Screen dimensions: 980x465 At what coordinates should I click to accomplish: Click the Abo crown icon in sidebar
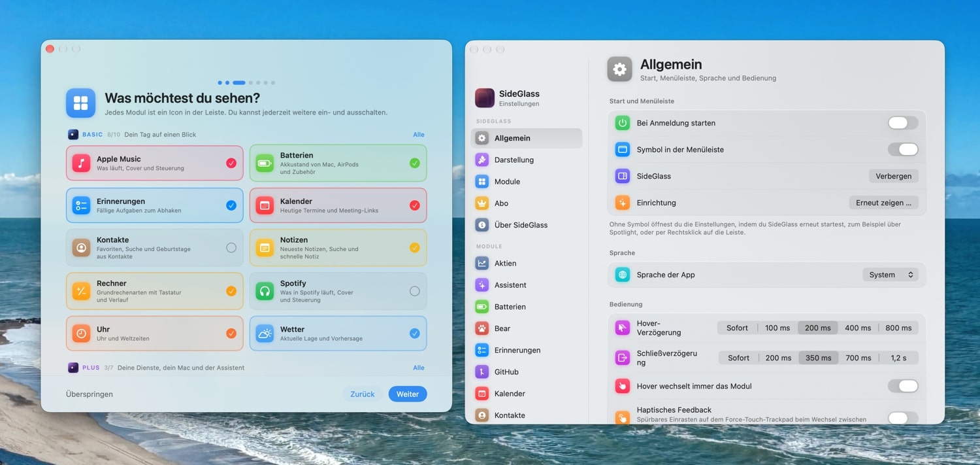coord(482,203)
